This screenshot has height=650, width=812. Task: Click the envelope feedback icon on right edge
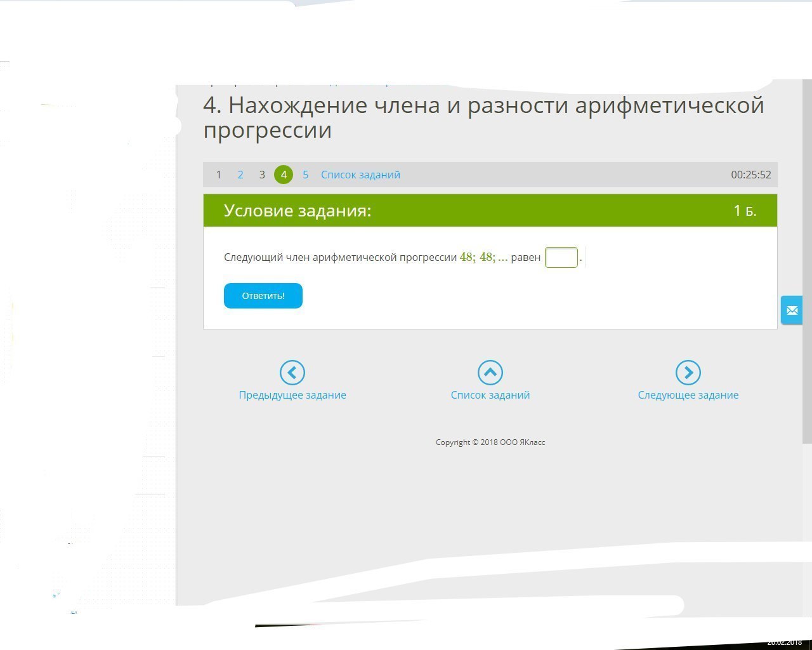tap(792, 310)
